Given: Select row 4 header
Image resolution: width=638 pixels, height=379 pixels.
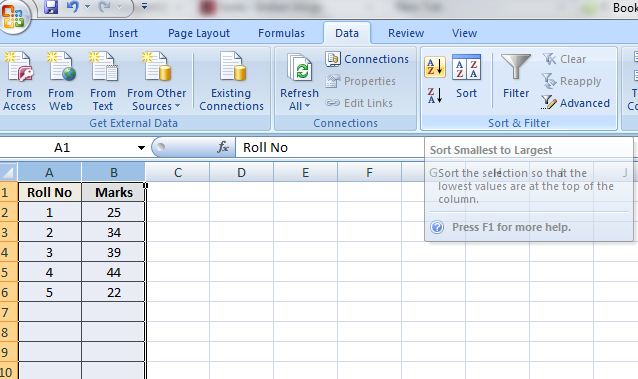Looking at the screenshot, I should tap(9, 252).
